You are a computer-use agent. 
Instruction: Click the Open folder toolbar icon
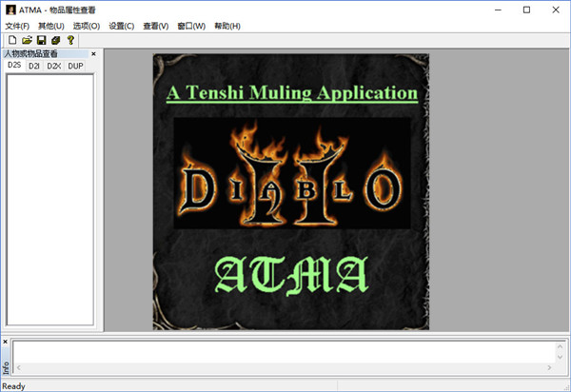[x=27, y=40]
